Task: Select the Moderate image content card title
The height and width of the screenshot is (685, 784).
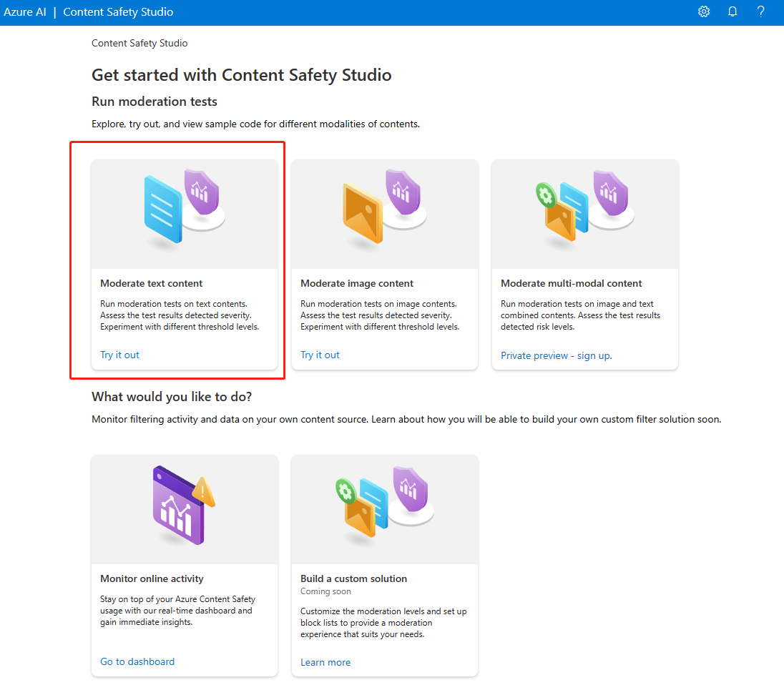Action: pyautogui.click(x=357, y=283)
